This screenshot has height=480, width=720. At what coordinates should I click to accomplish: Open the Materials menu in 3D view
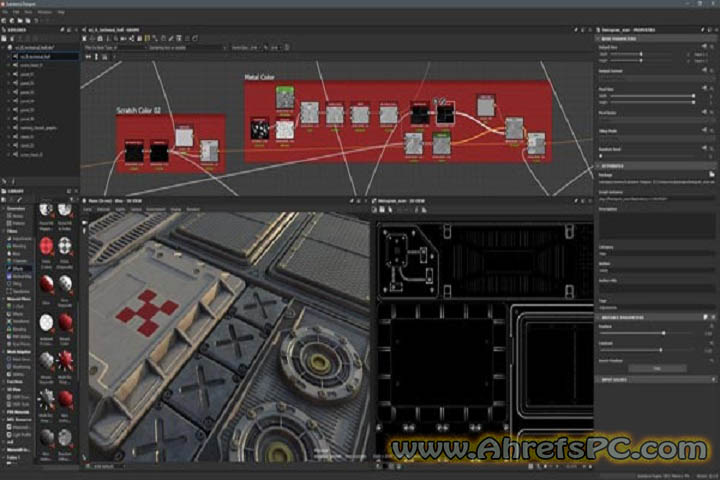point(103,209)
